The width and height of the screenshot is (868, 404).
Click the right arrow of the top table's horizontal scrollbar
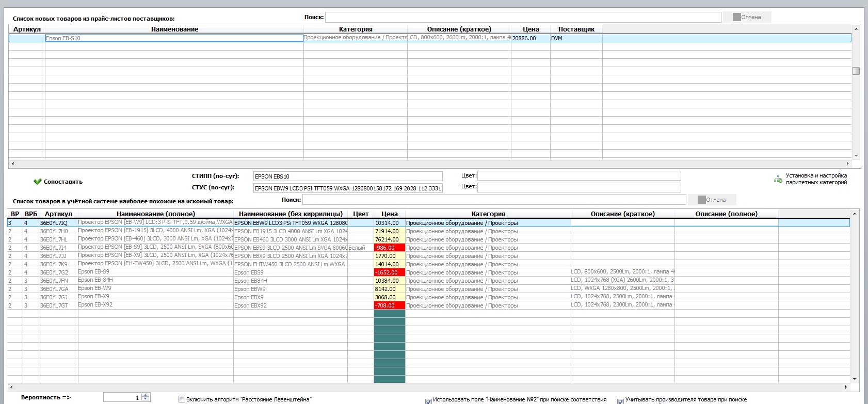click(x=847, y=164)
